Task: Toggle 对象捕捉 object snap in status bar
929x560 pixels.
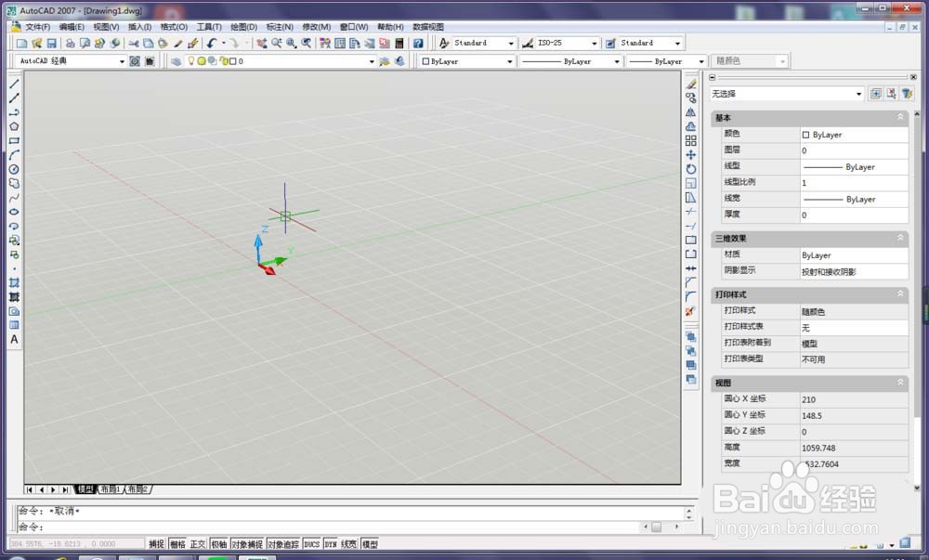Action: [x=247, y=544]
